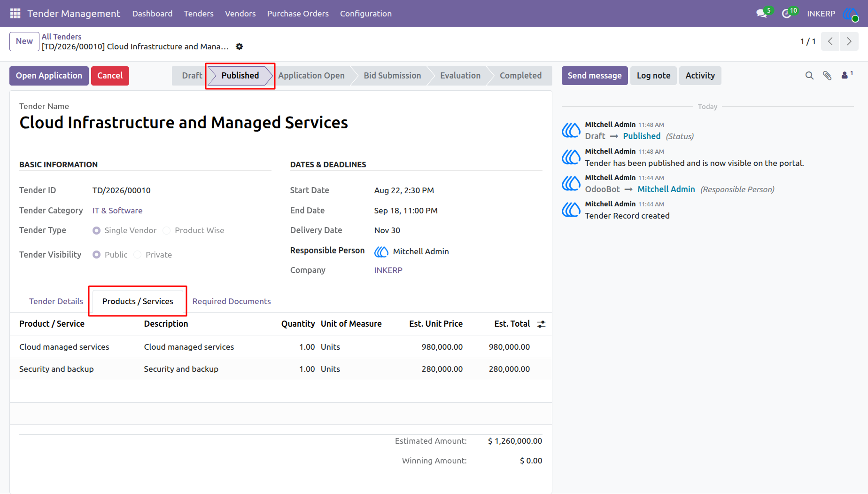Screen dimensions: 868x494
Task: Switch to the Required Documents tab
Action: pos(232,301)
